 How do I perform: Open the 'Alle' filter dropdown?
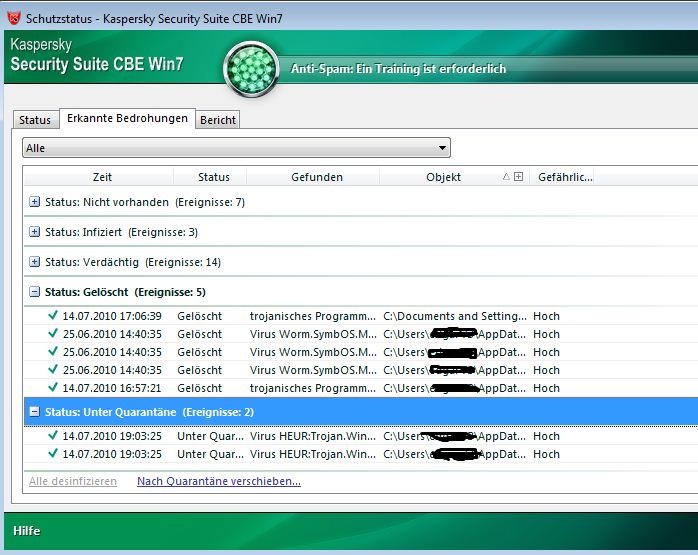[x=236, y=148]
